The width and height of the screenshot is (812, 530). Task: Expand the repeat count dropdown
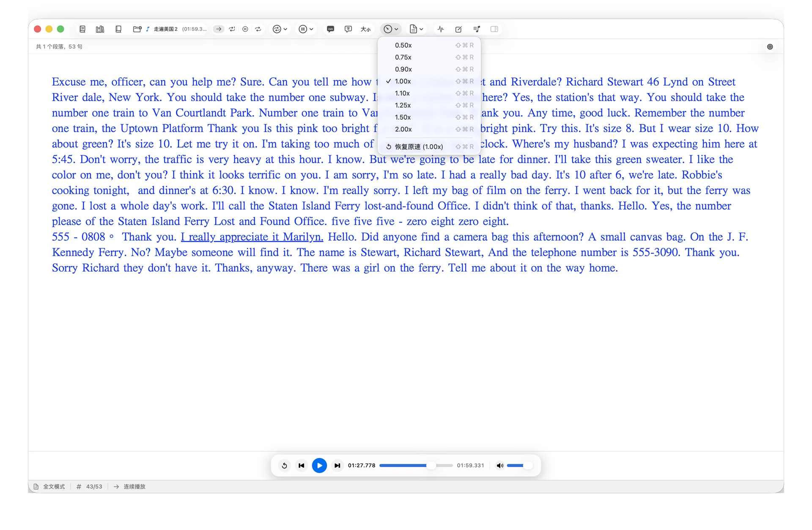pyautogui.click(x=280, y=29)
